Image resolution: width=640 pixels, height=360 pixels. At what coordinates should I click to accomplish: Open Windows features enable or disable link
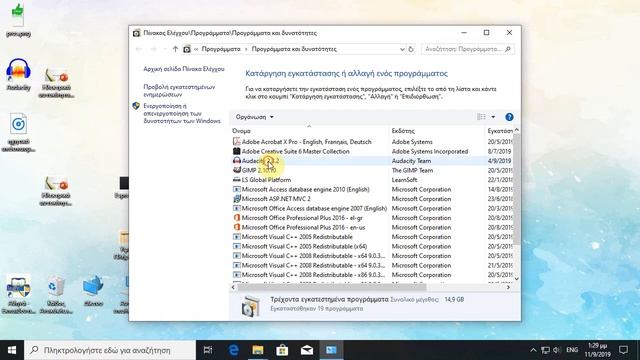coord(182,113)
